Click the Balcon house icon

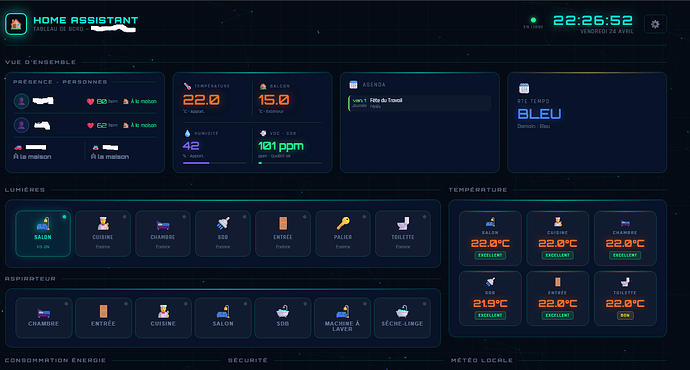pyautogui.click(x=263, y=86)
